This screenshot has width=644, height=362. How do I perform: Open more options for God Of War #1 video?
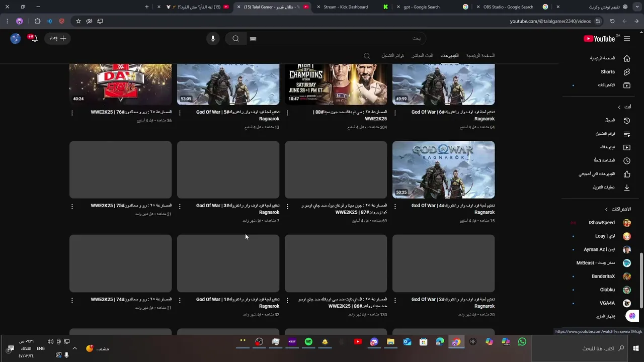(180, 300)
